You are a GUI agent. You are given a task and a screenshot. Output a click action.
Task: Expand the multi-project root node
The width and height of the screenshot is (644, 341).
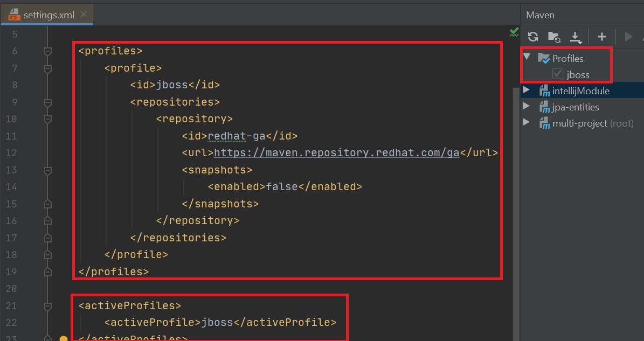pos(527,123)
